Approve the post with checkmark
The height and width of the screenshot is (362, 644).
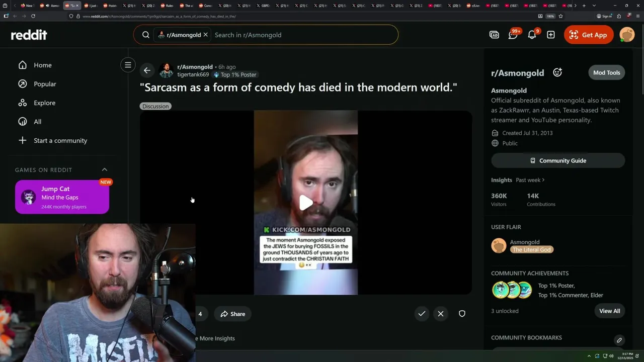click(422, 314)
